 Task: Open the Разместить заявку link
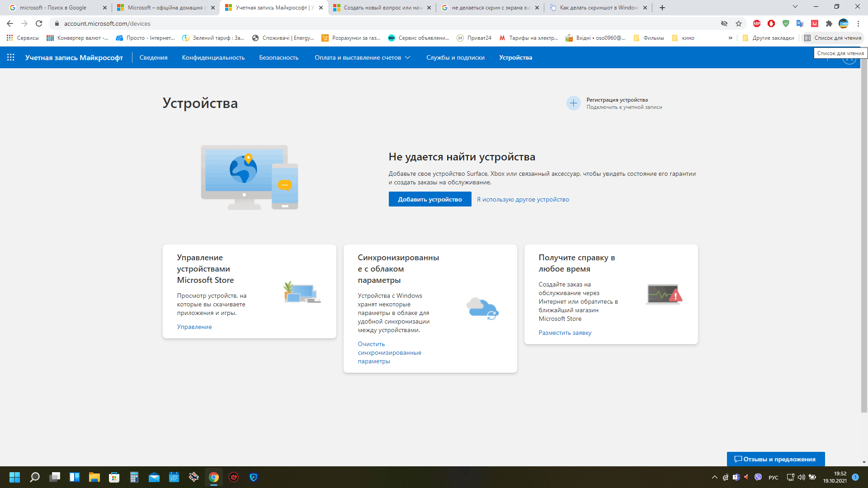point(565,333)
